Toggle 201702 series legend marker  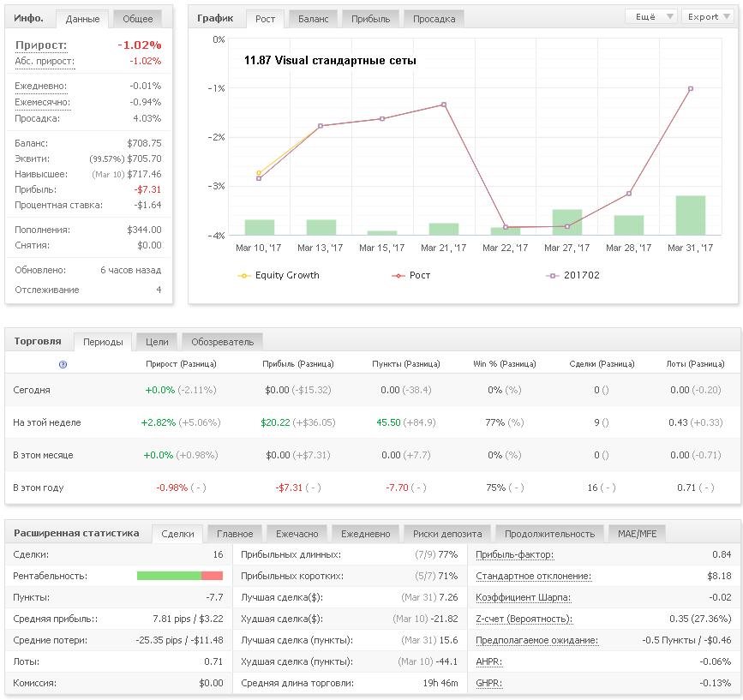tap(553, 276)
